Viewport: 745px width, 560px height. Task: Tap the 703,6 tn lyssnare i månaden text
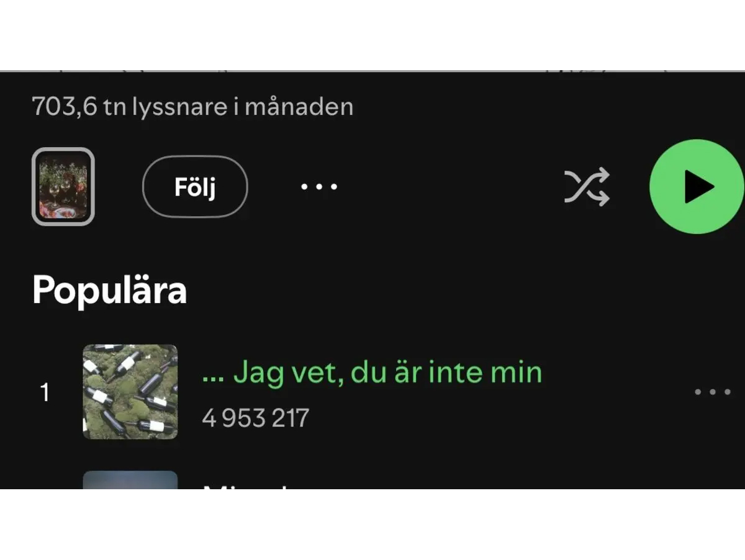(192, 107)
